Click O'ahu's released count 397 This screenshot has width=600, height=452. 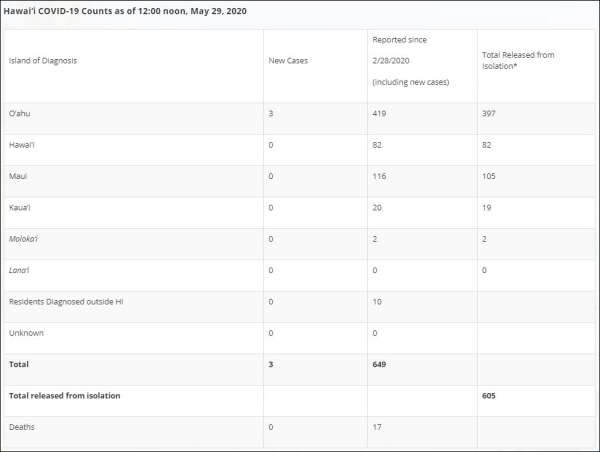pos(489,113)
